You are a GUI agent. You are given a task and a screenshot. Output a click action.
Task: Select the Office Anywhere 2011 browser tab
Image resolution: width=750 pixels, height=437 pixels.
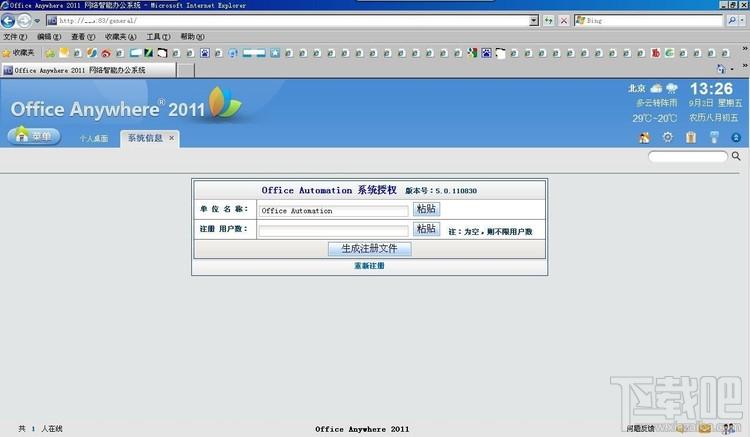pos(88,70)
